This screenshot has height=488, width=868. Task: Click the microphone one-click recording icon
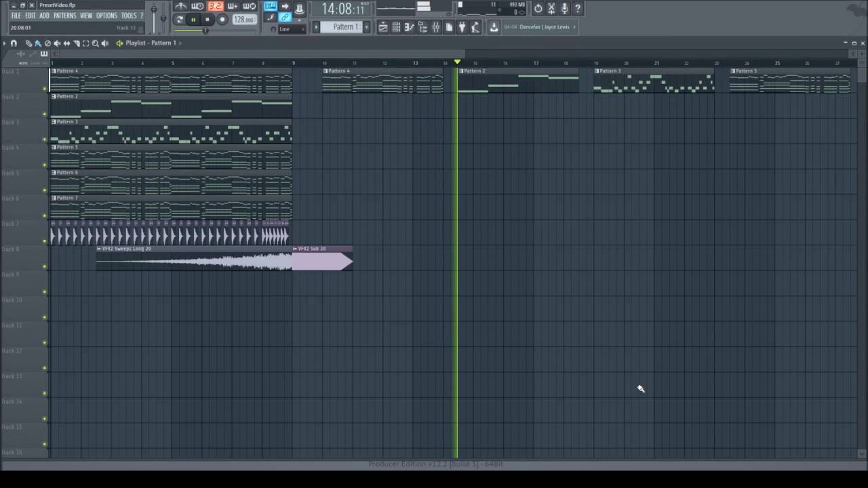(564, 9)
